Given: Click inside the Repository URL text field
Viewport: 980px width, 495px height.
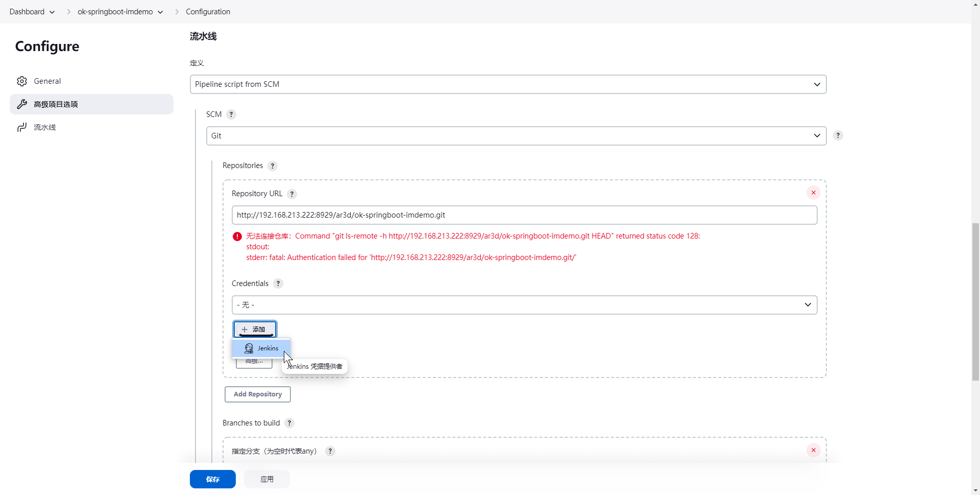Looking at the screenshot, I should coord(524,215).
